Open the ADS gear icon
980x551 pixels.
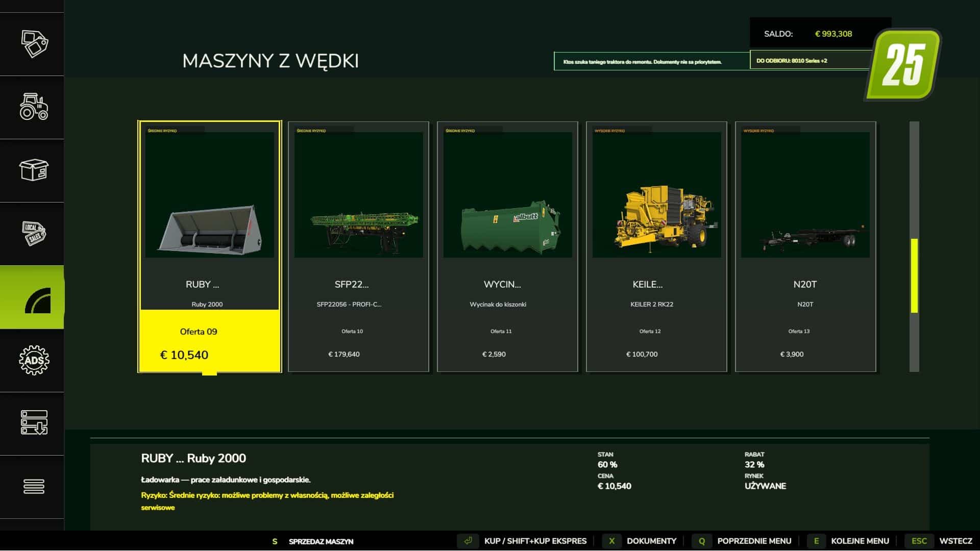click(34, 360)
